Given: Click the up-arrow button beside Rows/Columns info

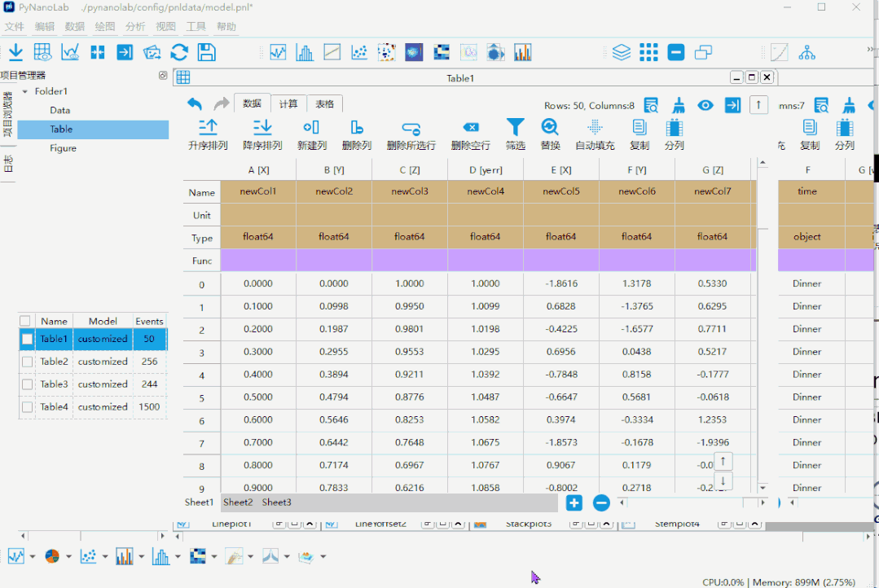Looking at the screenshot, I should coord(758,105).
